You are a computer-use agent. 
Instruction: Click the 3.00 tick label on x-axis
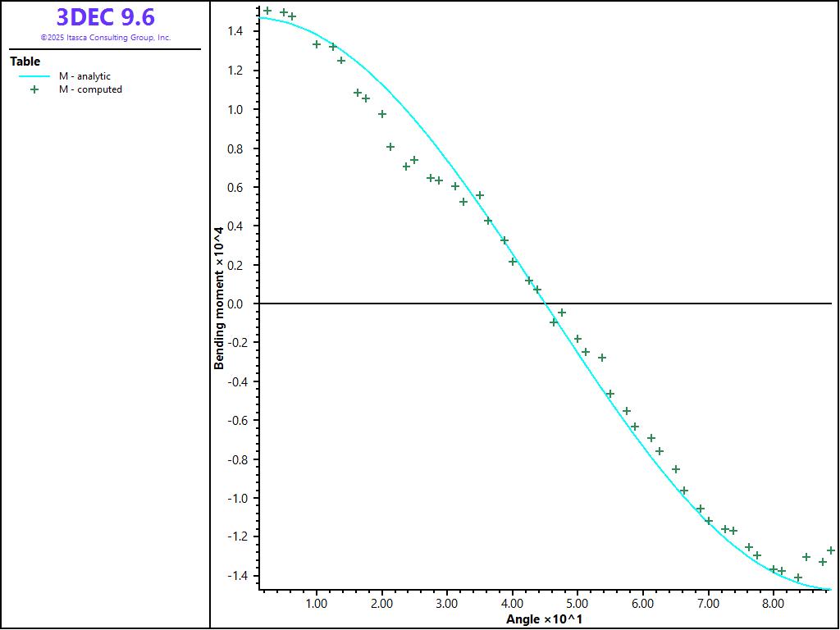point(447,604)
